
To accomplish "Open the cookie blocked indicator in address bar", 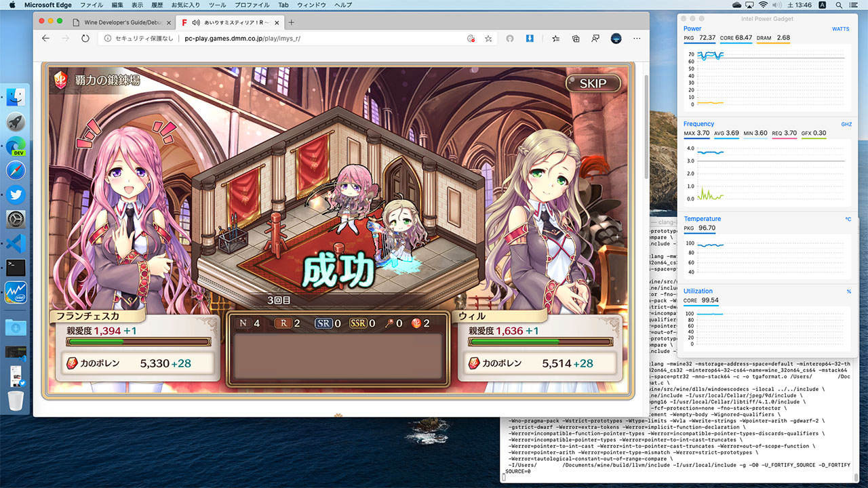I will click(x=471, y=39).
